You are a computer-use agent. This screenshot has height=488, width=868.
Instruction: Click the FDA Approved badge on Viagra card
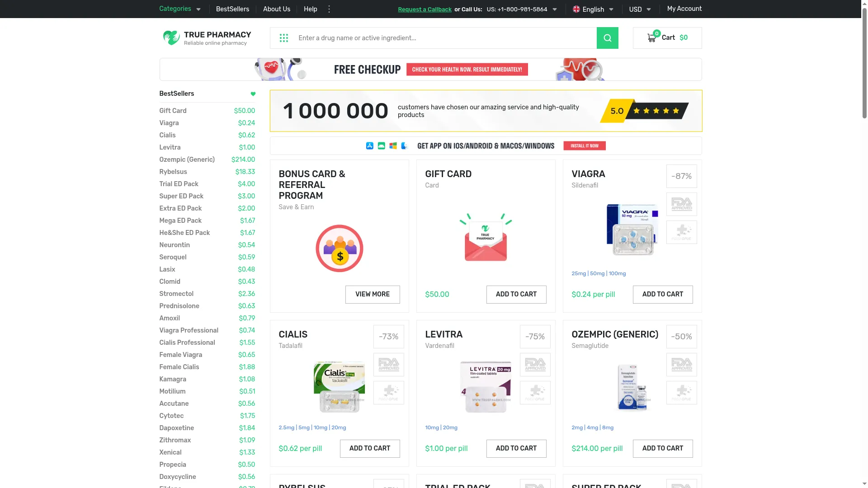click(x=681, y=204)
